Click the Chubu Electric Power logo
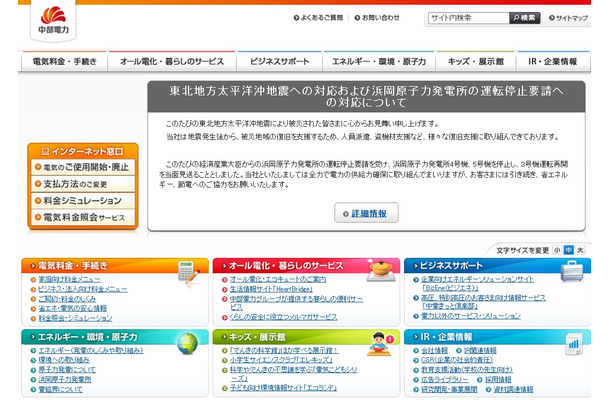 click(x=53, y=20)
